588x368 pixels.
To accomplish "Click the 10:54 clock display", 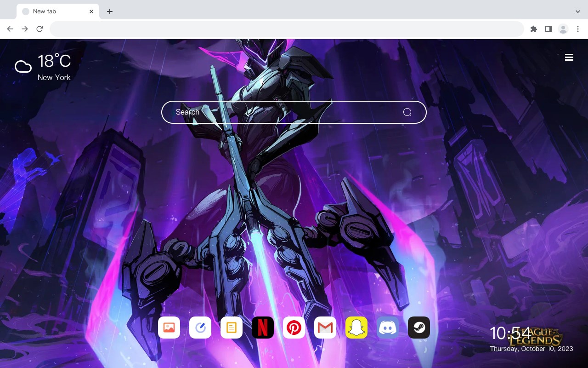I will click(510, 333).
